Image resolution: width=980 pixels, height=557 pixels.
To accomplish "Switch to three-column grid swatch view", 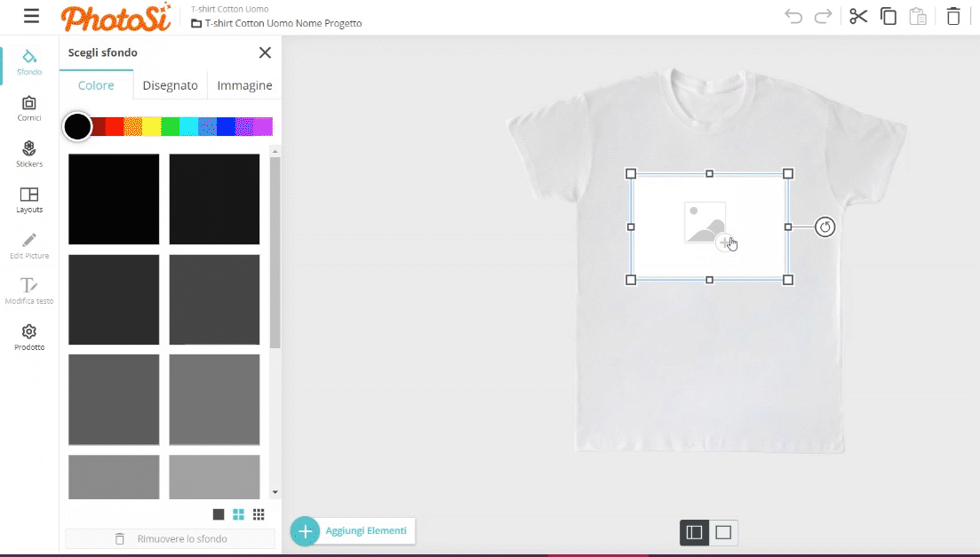I will click(x=259, y=514).
